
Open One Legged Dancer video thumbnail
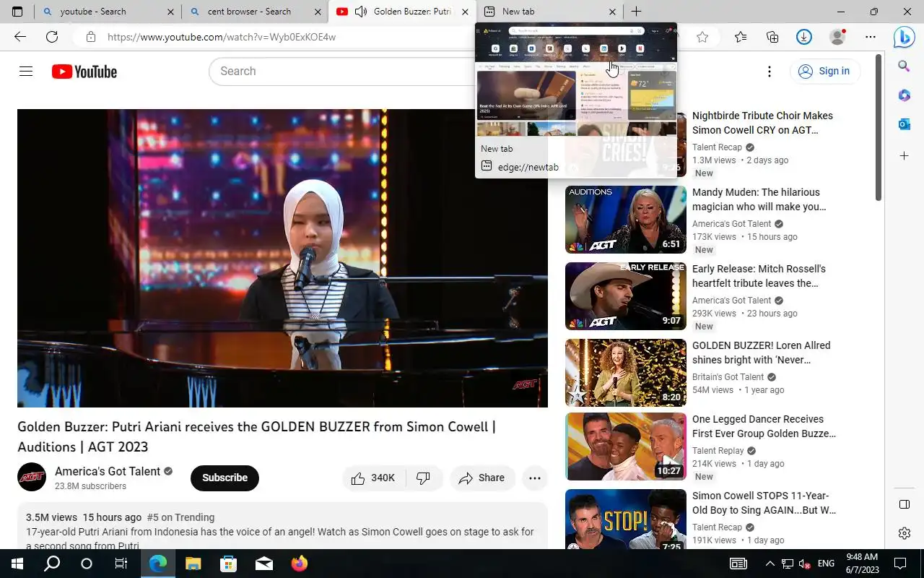pyautogui.click(x=626, y=447)
